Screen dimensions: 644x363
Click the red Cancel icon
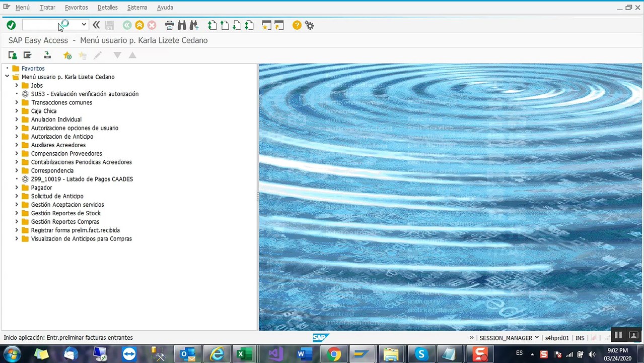click(x=152, y=25)
